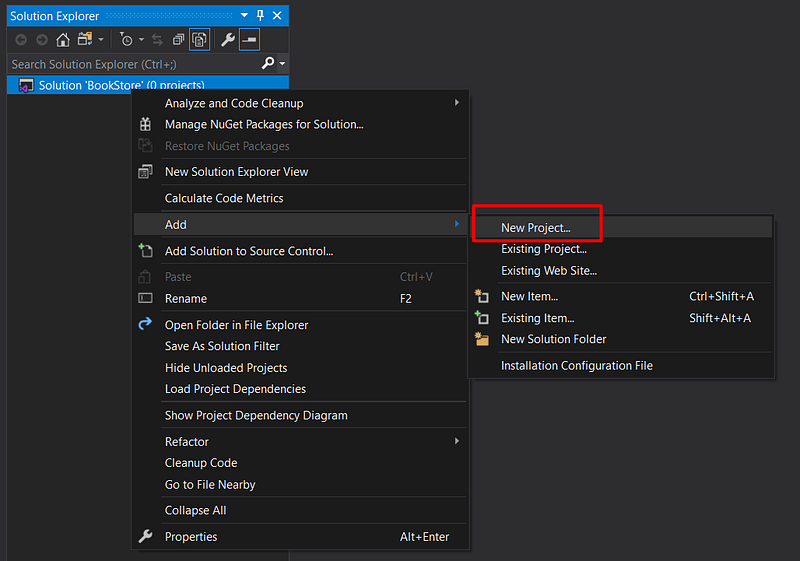Viewport: 800px width, 561px height.
Task: Choose Hide Unloaded Projects
Action: (301, 368)
